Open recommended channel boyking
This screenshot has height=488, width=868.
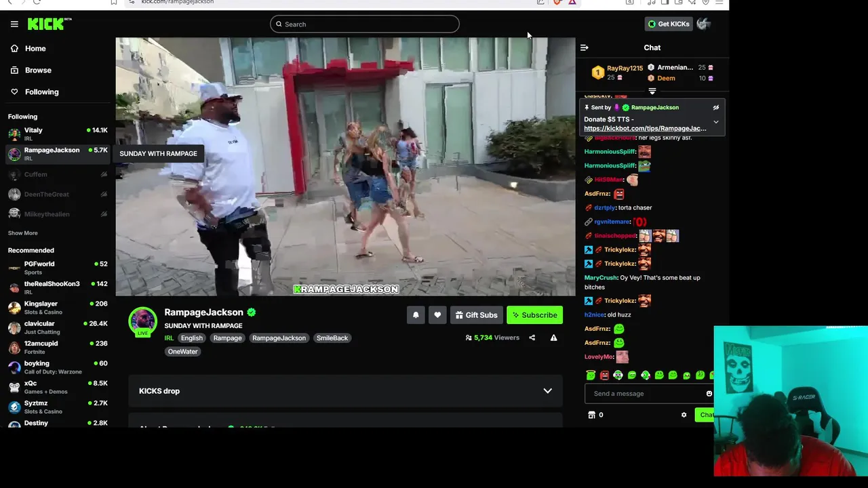click(x=58, y=367)
